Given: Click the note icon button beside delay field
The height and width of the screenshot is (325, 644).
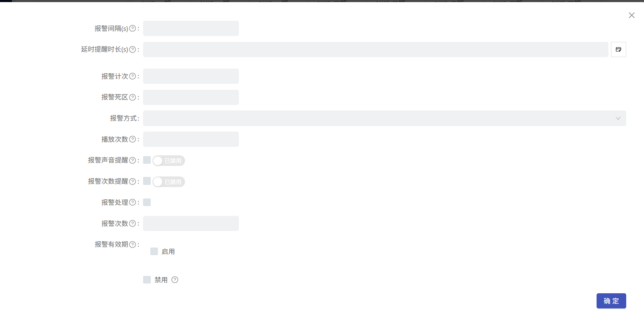Looking at the screenshot, I should click(618, 50).
